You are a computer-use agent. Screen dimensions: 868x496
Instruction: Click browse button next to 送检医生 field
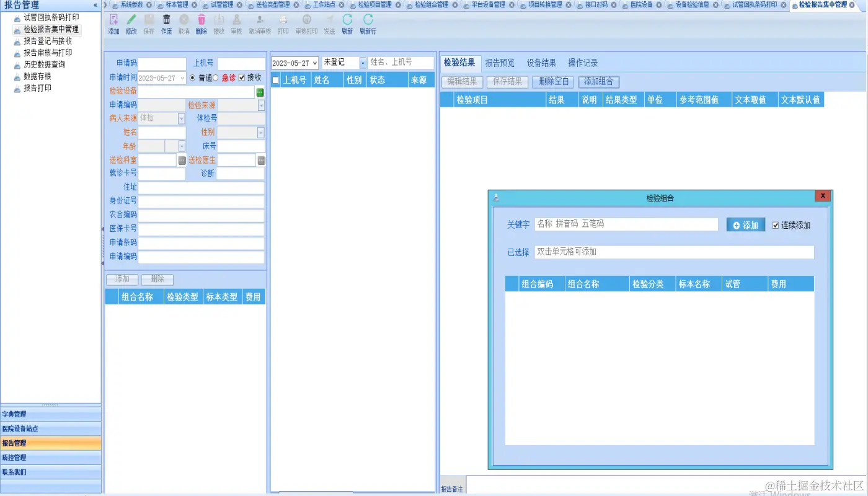click(x=262, y=160)
